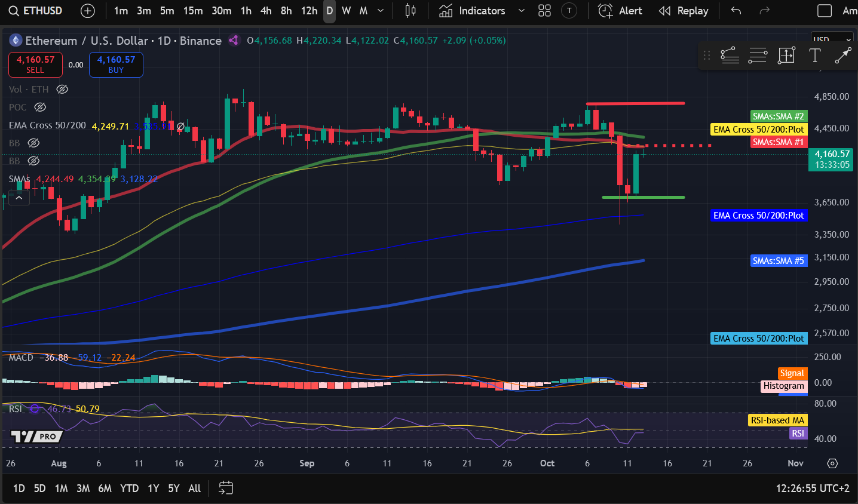Open symbol search for ETHUSD
The width and height of the screenshot is (858, 504).
[36, 11]
